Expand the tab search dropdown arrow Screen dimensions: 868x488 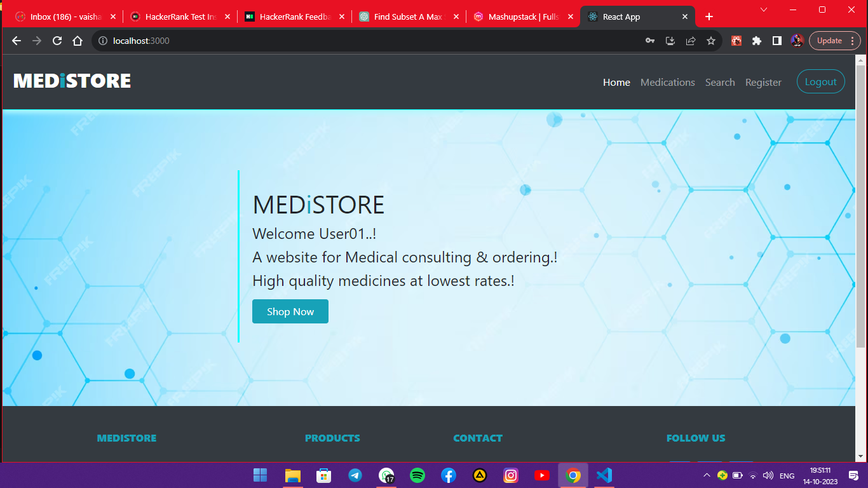pyautogui.click(x=764, y=10)
